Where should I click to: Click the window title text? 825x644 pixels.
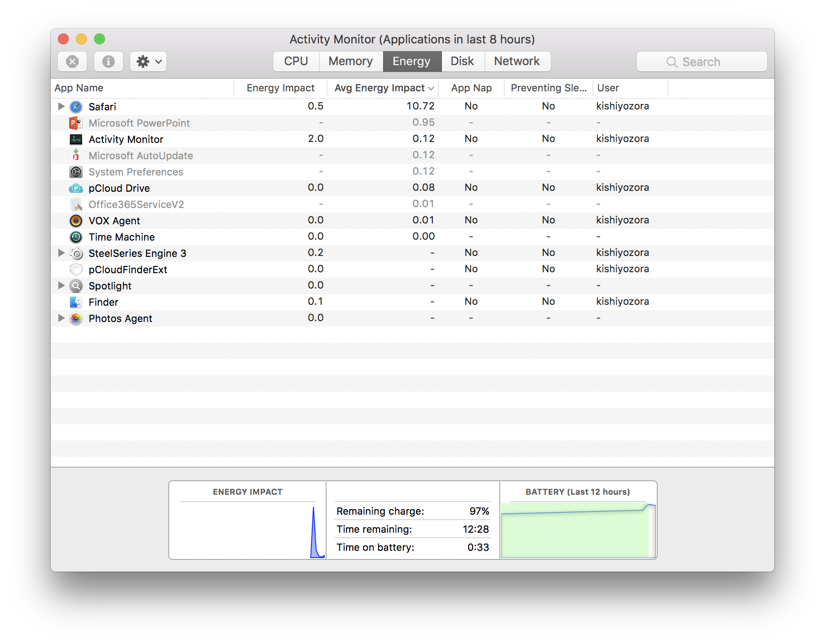pyautogui.click(x=412, y=39)
